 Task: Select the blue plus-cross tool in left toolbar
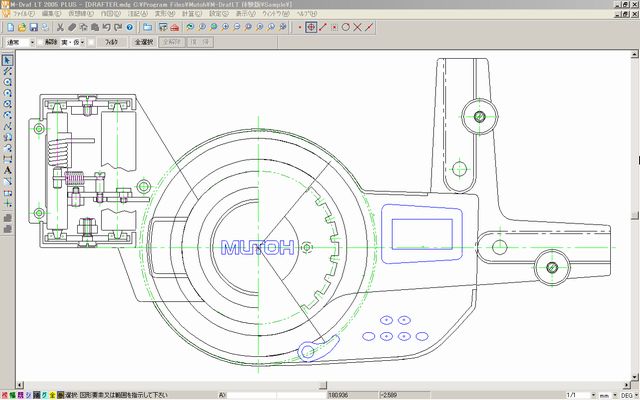coord(7,204)
